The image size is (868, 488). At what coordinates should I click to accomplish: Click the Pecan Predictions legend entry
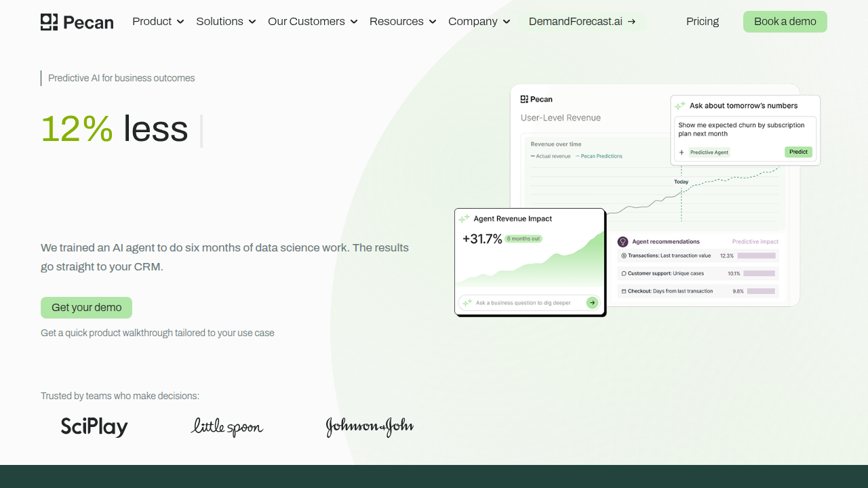tap(599, 157)
